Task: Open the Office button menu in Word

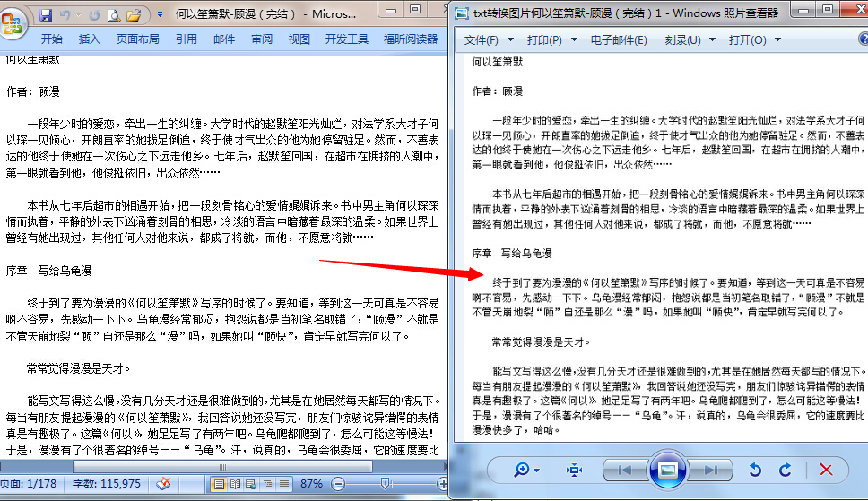Action: [13, 24]
